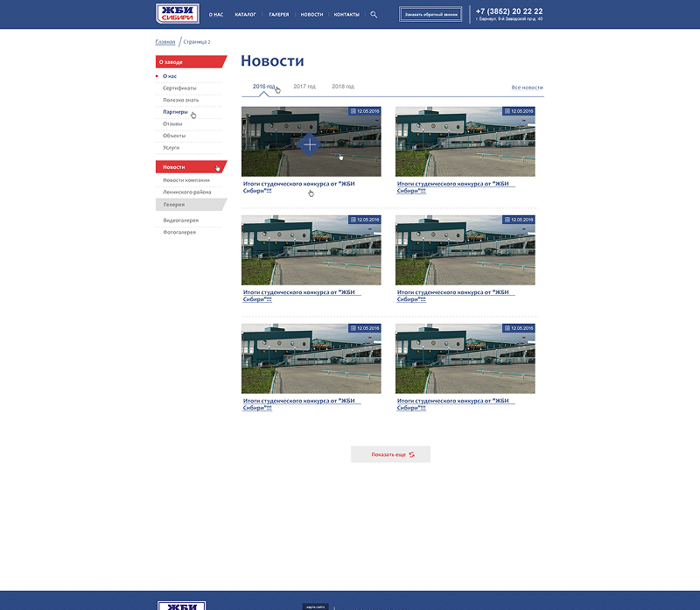
Task: Click the search magnifier icon in header
Action: pyautogui.click(x=374, y=15)
